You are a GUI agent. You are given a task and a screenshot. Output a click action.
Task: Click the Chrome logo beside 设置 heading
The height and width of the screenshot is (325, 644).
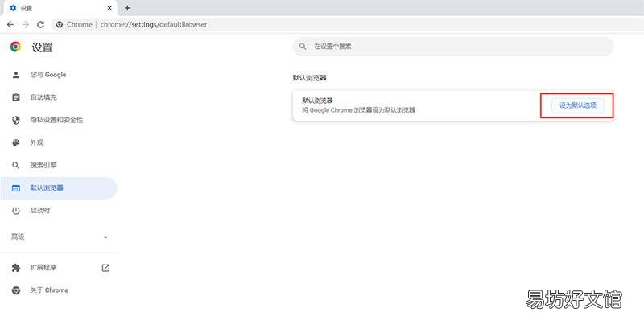pos(15,47)
